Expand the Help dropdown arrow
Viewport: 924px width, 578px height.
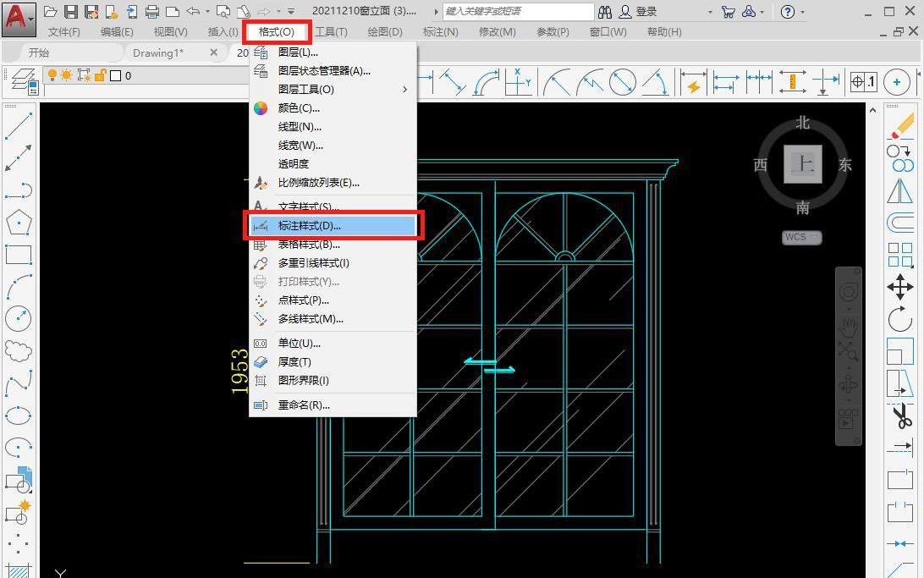click(802, 12)
